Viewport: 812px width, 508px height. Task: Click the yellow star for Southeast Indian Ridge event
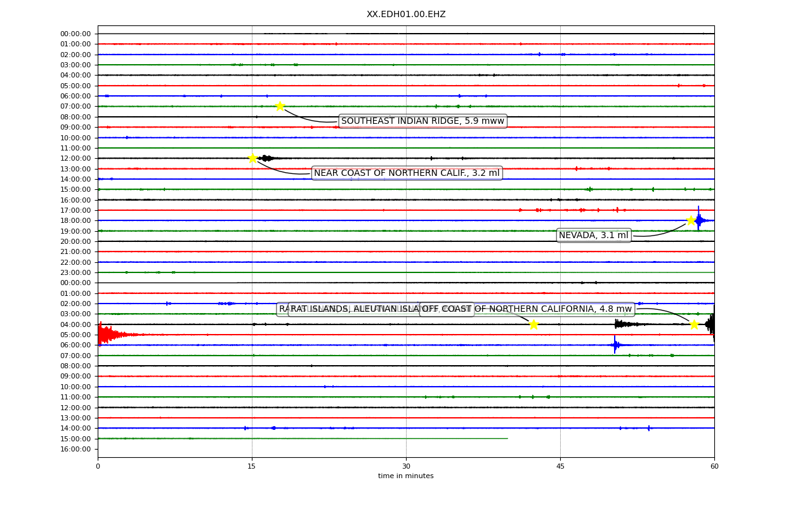click(280, 106)
